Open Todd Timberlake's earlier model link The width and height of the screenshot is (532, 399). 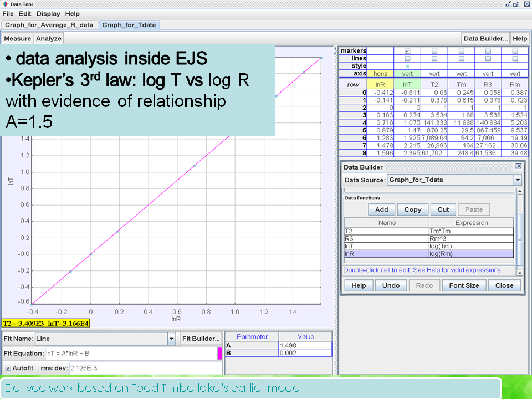click(x=154, y=388)
